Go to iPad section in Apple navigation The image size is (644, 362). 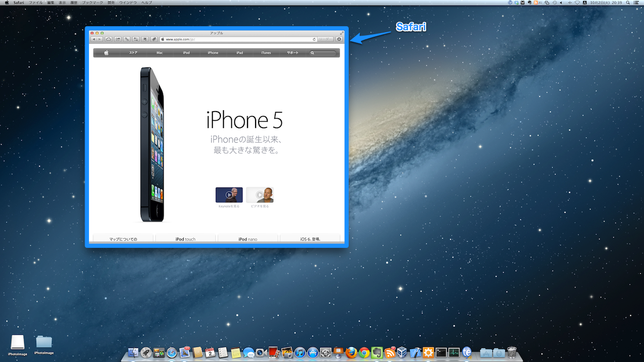click(239, 53)
